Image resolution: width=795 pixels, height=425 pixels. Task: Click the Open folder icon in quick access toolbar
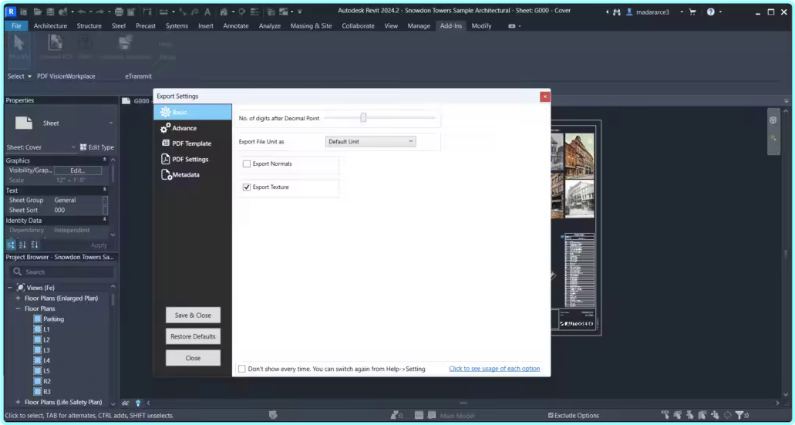point(38,11)
